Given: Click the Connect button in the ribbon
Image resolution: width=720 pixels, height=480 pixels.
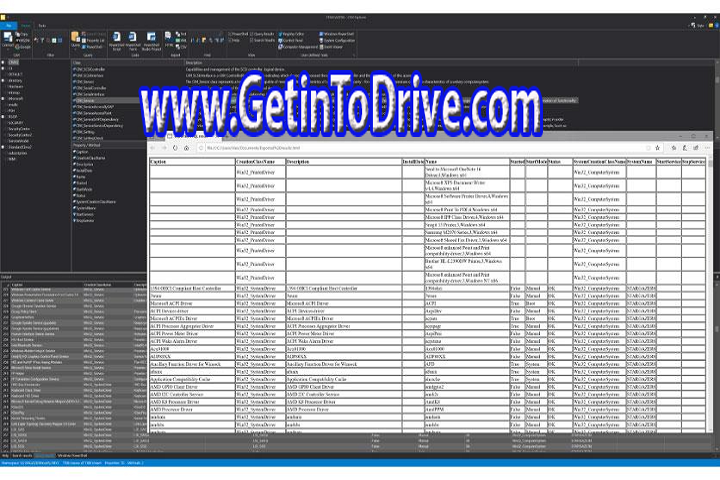Looking at the screenshot, I should click(7, 40).
